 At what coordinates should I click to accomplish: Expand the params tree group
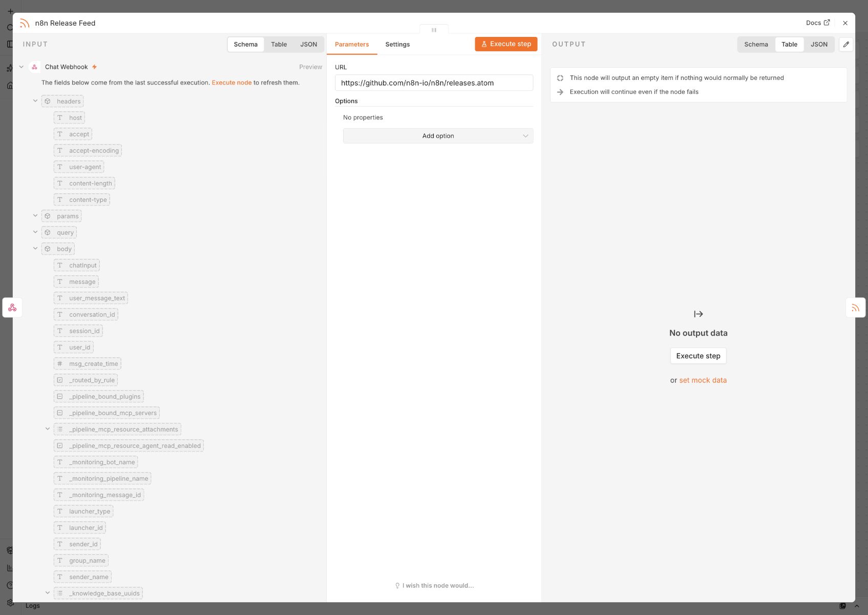pos(35,216)
